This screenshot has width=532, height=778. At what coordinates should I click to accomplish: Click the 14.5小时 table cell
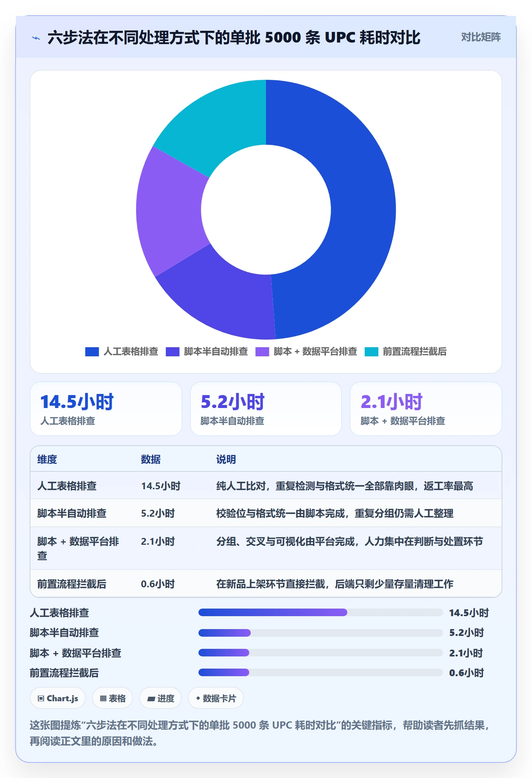click(161, 486)
